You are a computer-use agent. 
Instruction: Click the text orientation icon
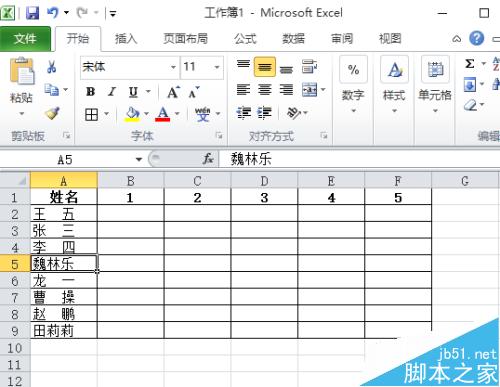click(x=294, y=113)
